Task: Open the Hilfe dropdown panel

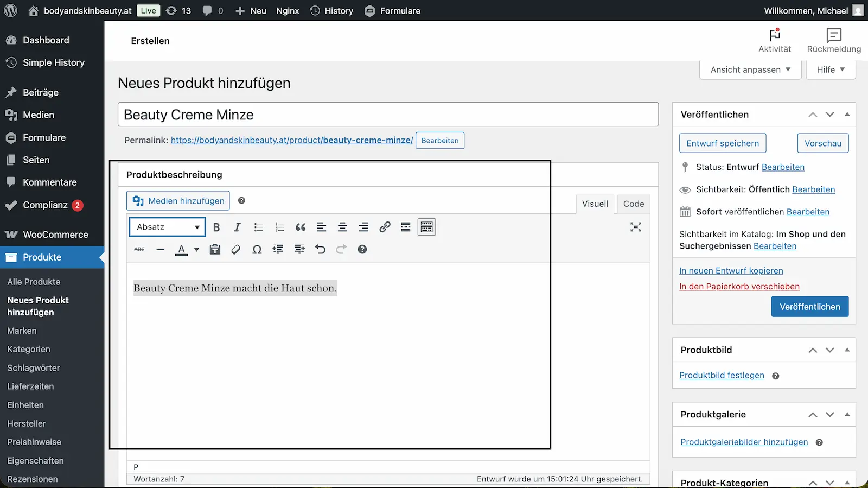Action: tap(831, 69)
